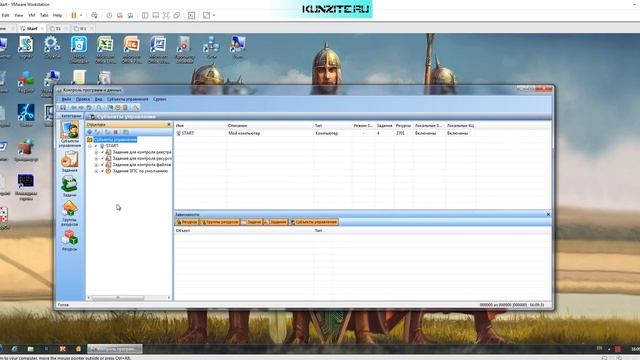Expand Задание для контроля файлов node
Image resolution: width=640 pixels, height=360 pixels.
pyautogui.click(x=96, y=165)
